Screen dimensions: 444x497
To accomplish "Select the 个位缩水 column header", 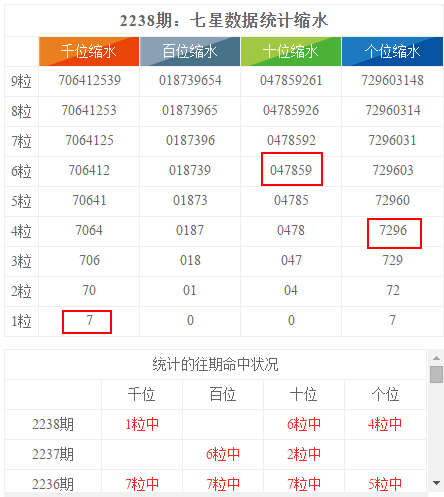I will [x=392, y=51].
